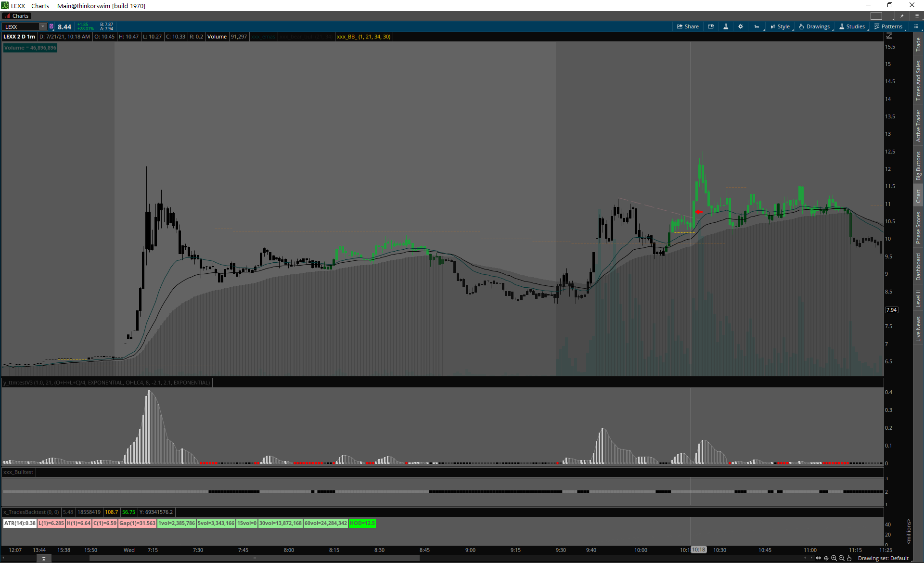
Task: Click Drawing set: Default selector
Action: coord(883,558)
